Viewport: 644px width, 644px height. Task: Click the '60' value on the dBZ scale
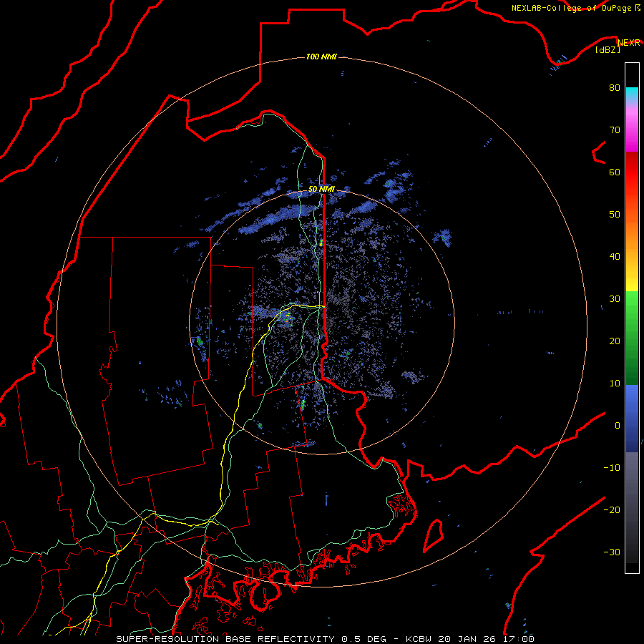point(615,172)
